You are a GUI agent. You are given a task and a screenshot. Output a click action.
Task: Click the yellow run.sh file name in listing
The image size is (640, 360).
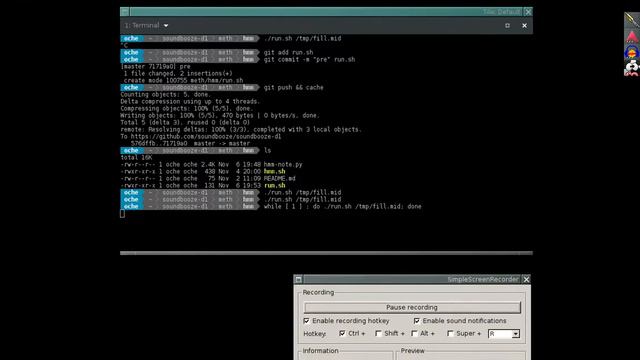[275, 185]
